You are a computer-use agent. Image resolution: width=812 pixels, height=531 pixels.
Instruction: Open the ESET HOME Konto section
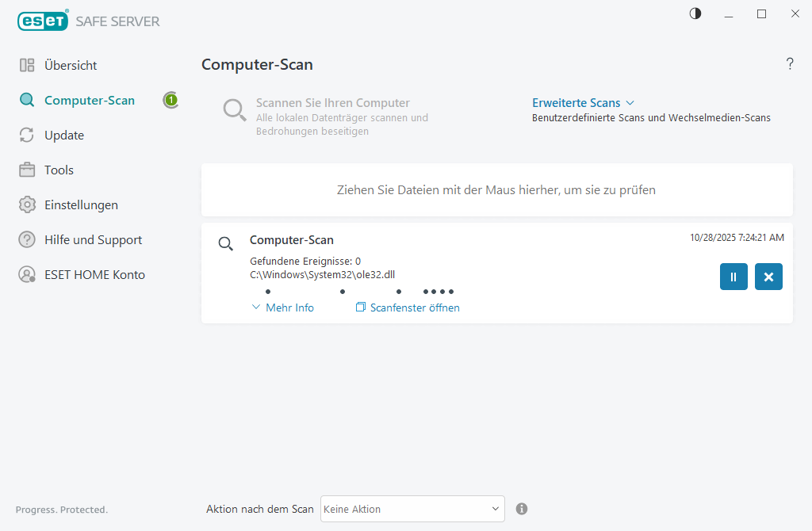pyautogui.click(x=94, y=274)
